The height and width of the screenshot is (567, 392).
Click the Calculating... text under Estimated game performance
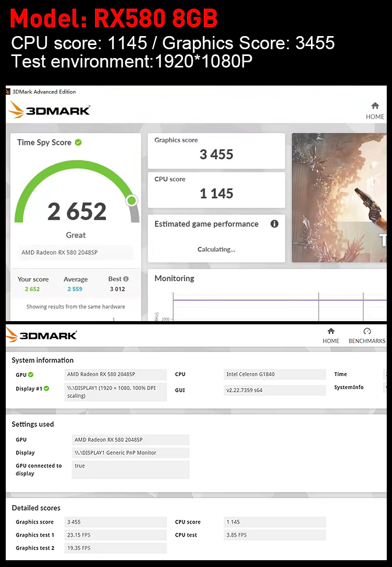click(x=216, y=249)
